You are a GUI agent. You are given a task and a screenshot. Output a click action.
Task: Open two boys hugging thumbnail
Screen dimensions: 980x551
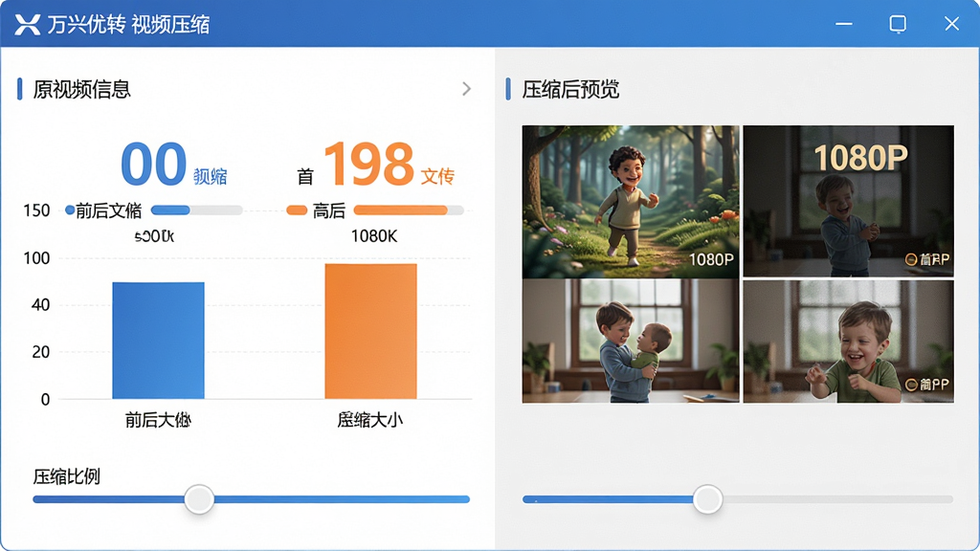pyautogui.click(x=631, y=342)
